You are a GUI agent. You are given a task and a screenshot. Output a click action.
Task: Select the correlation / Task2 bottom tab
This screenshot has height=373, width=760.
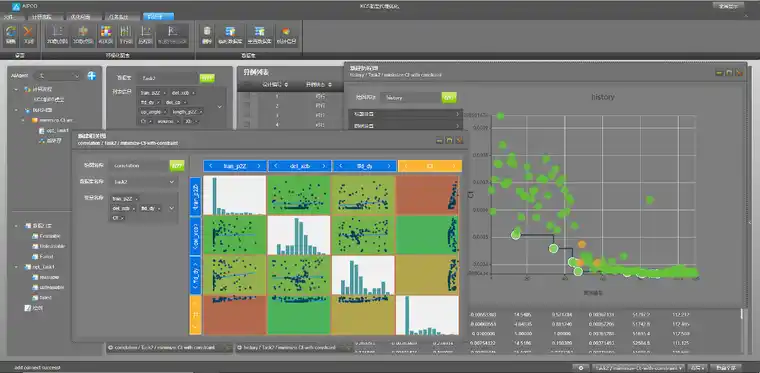click(169, 347)
